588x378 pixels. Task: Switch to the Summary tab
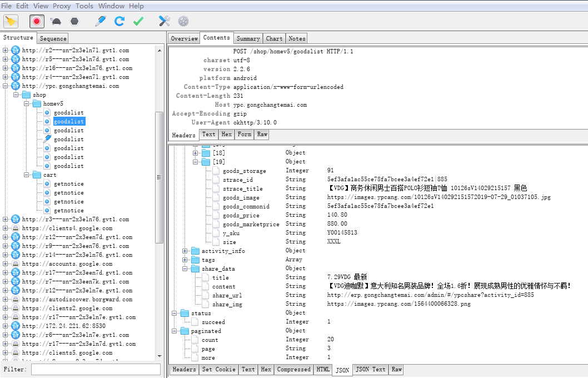point(248,38)
